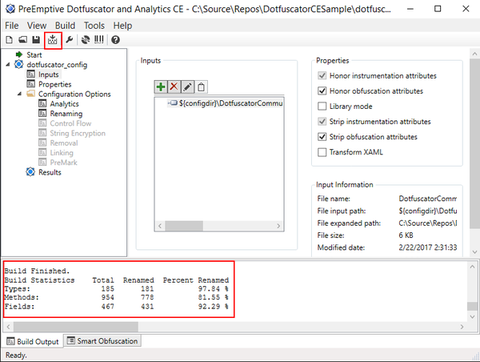Enable the Transform XAML checkbox
Screen dimensions: 480x362
click(322, 152)
